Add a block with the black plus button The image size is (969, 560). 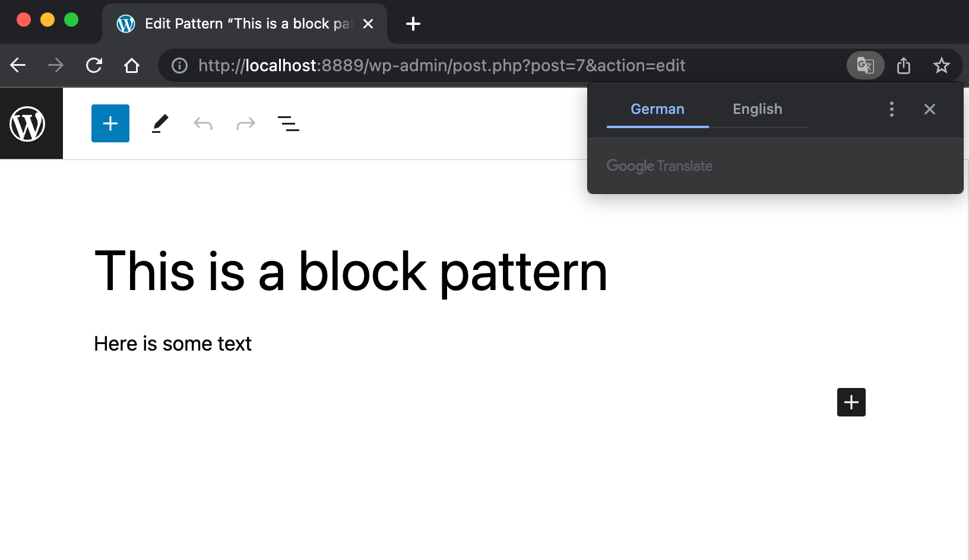pos(851,402)
